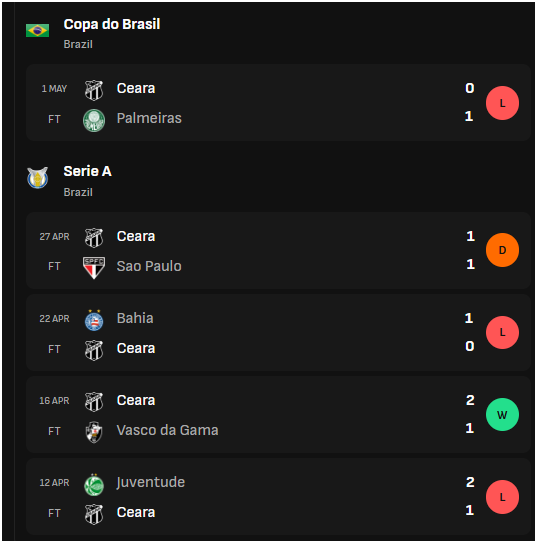Open the Copa do Brasil competition title
Screen dimensions: 537x543
(x=112, y=25)
